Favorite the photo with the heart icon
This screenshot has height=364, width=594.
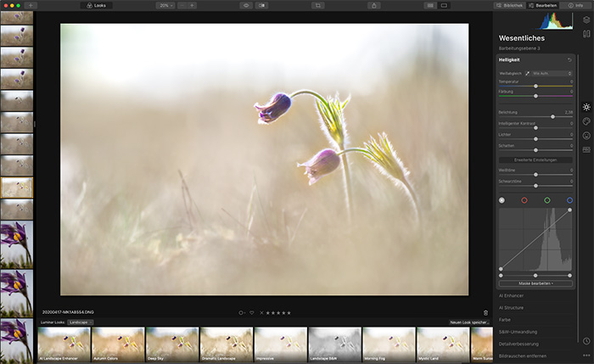251,313
